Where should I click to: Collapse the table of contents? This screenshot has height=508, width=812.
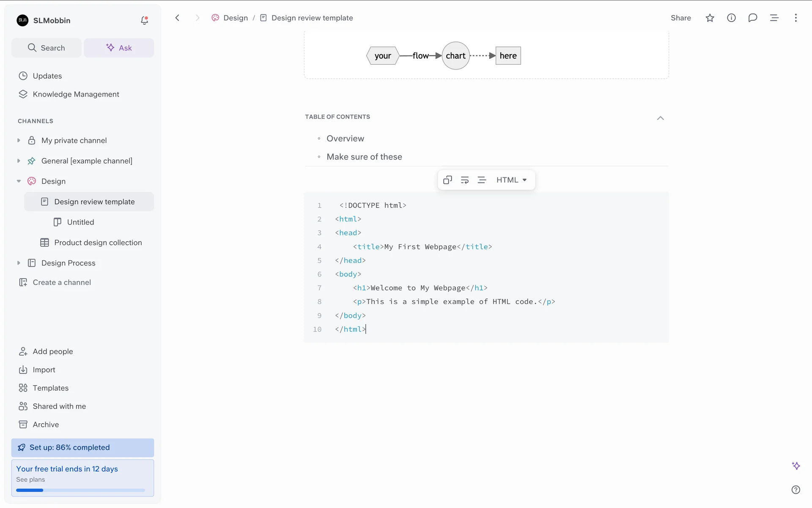660,118
